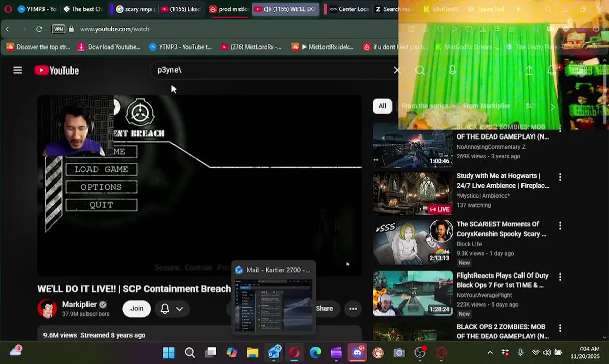This screenshot has width=609, height=364.
Task: Click the YouTube search magnifier button
Action: click(x=420, y=70)
